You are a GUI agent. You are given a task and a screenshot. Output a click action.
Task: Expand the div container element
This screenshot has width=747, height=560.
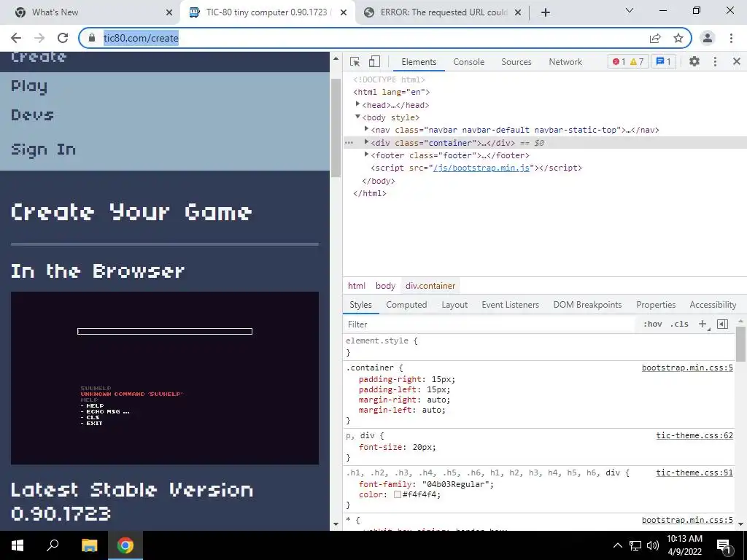point(366,142)
